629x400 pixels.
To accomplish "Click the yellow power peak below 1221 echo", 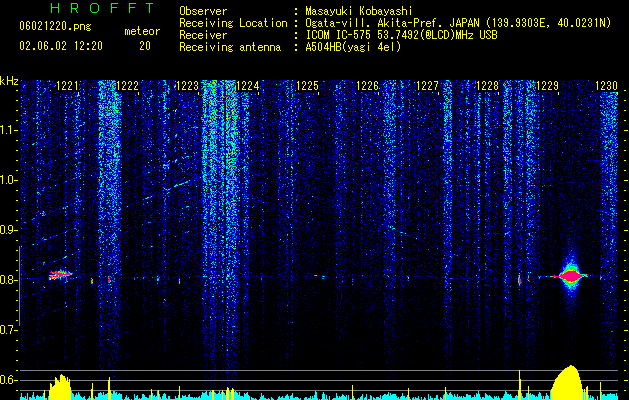I will click(x=60, y=387).
